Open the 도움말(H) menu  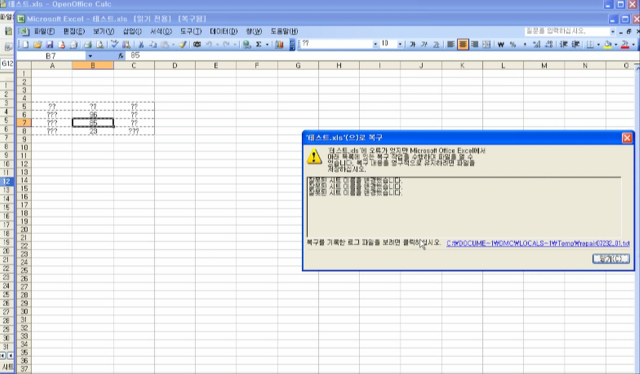(284, 31)
